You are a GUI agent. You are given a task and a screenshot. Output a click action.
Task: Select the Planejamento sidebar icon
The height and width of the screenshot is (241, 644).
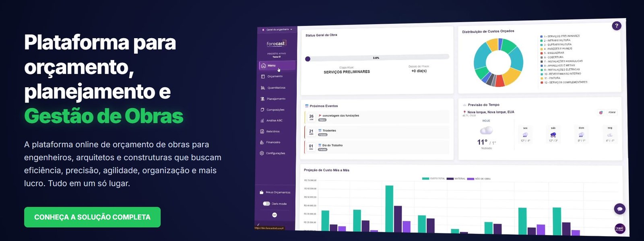(x=262, y=99)
